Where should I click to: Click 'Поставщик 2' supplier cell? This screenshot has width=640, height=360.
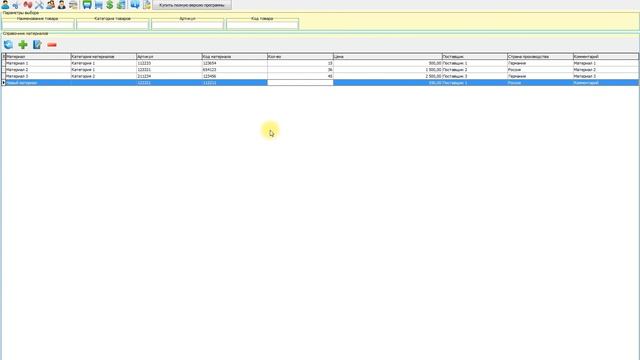tap(475, 70)
